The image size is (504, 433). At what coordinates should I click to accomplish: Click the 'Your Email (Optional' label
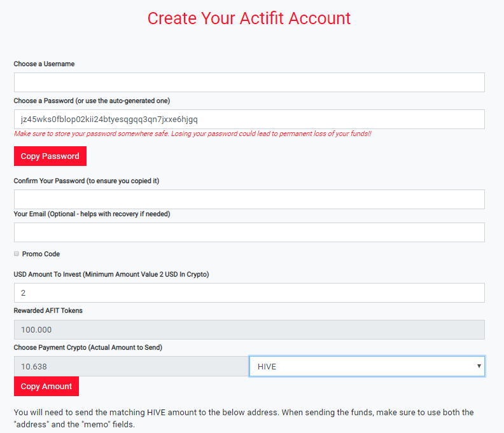92,214
